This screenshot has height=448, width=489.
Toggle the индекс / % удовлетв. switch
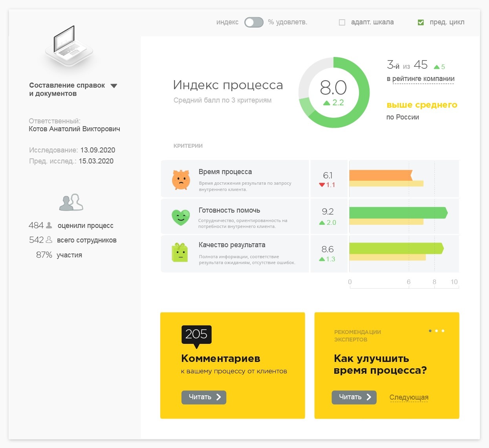[253, 22]
